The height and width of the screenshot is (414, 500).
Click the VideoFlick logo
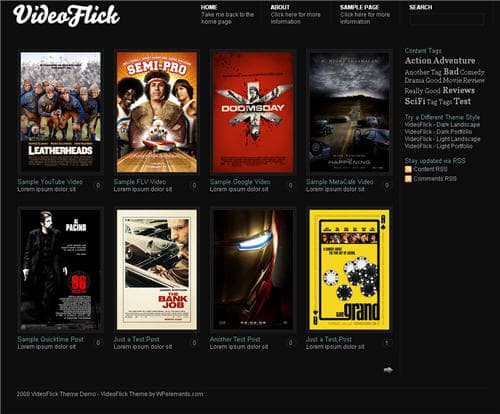coord(66,15)
